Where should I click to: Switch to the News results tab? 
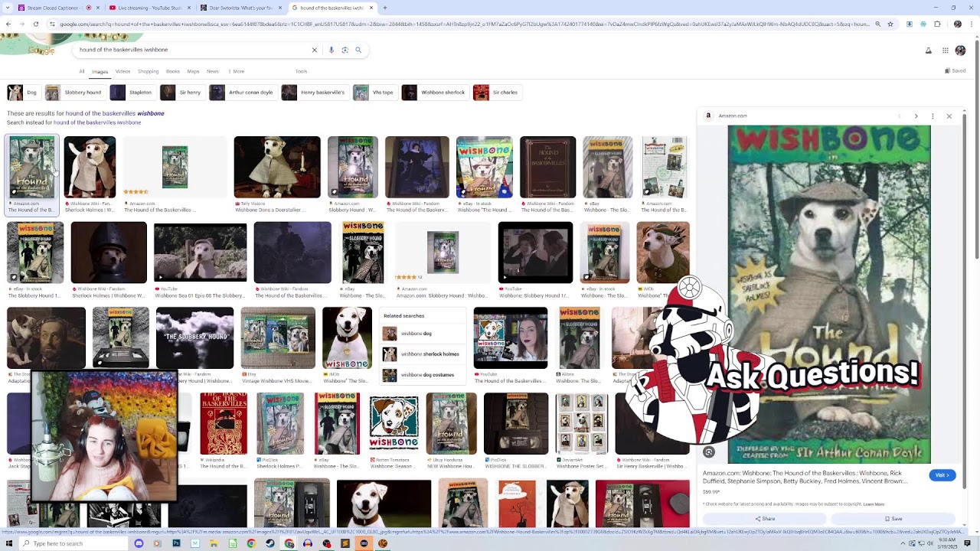pyautogui.click(x=213, y=71)
